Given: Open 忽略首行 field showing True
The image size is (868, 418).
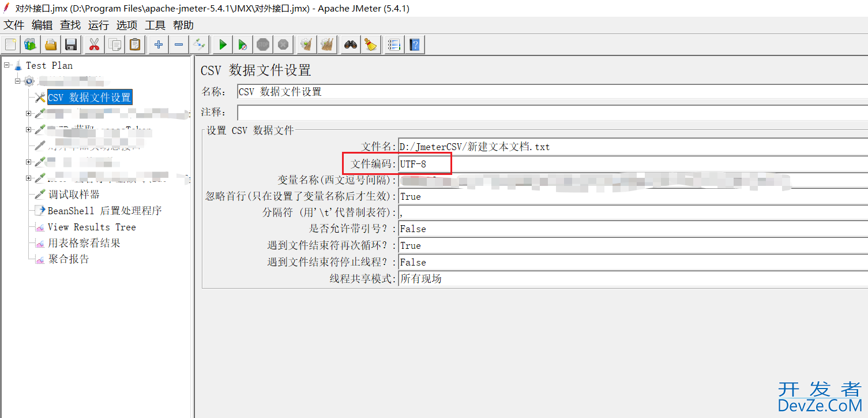Looking at the screenshot, I should click(x=633, y=196).
